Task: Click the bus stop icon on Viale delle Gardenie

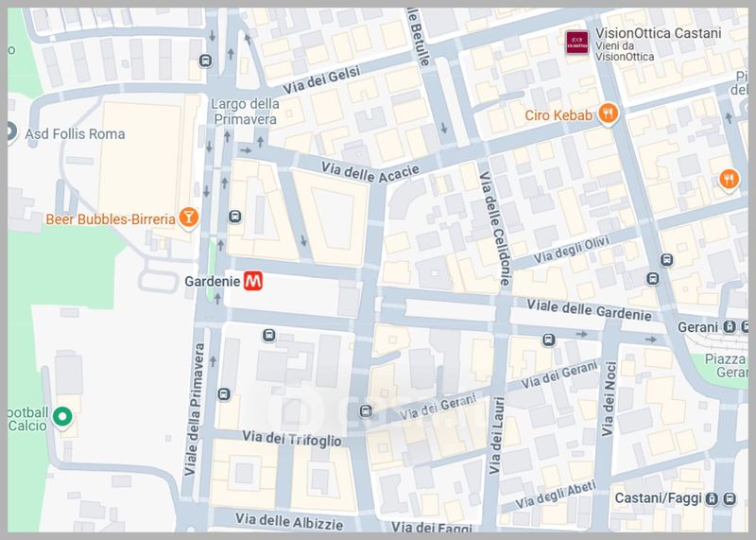Action: (548, 340)
